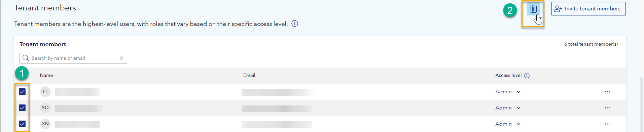Click the XN avatar badge
Image resolution: width=644 pixels, height=132 pixels.
45,124
